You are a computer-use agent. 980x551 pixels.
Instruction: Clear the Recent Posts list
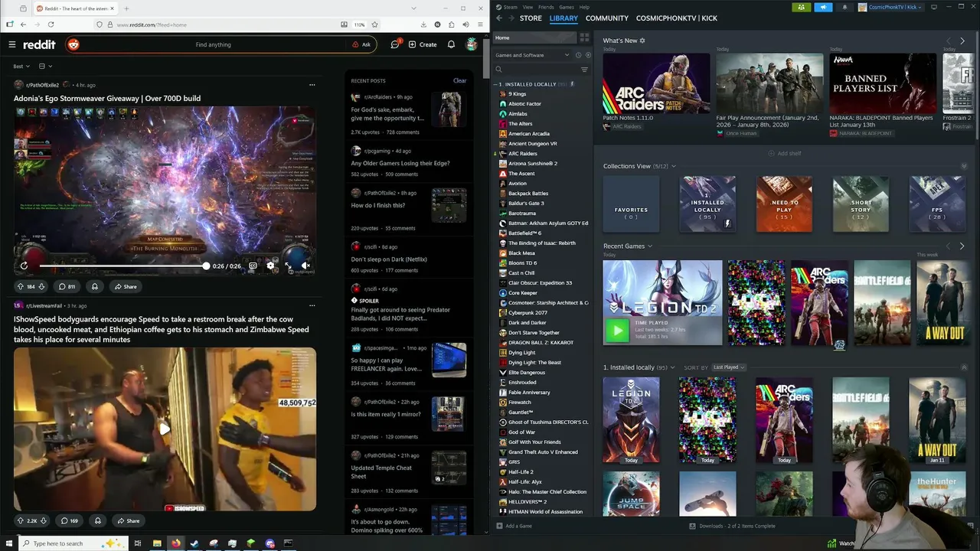pyautogui.click(x=459, y=80)
